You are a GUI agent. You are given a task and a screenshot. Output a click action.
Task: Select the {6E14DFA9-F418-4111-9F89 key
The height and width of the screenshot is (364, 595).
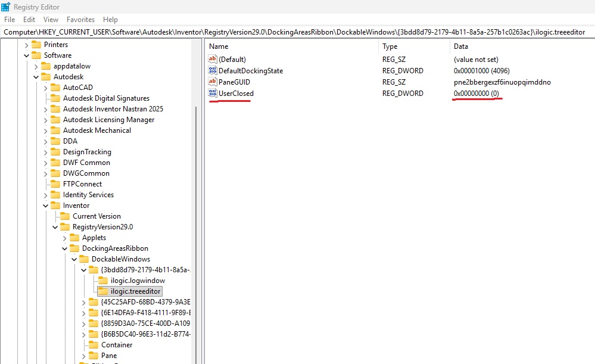146,313
